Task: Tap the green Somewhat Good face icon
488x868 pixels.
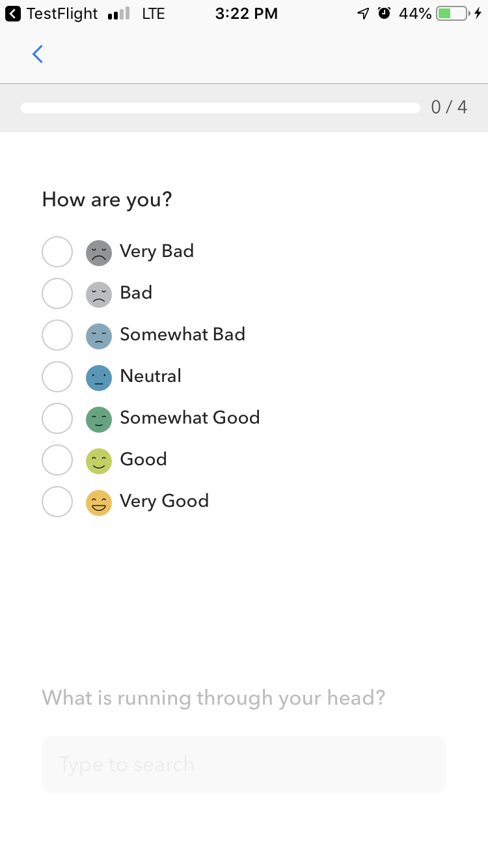Action: 99,419
